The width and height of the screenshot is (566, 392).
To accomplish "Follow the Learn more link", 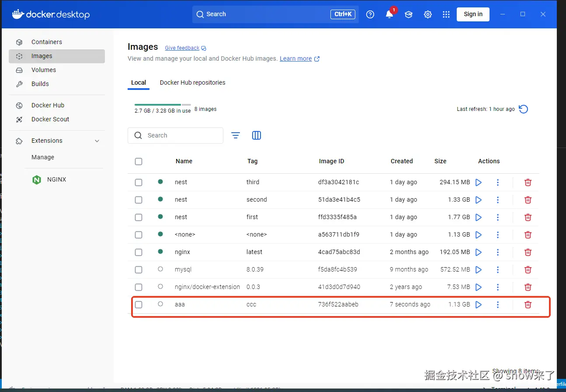I will click(x=300, y=59).
